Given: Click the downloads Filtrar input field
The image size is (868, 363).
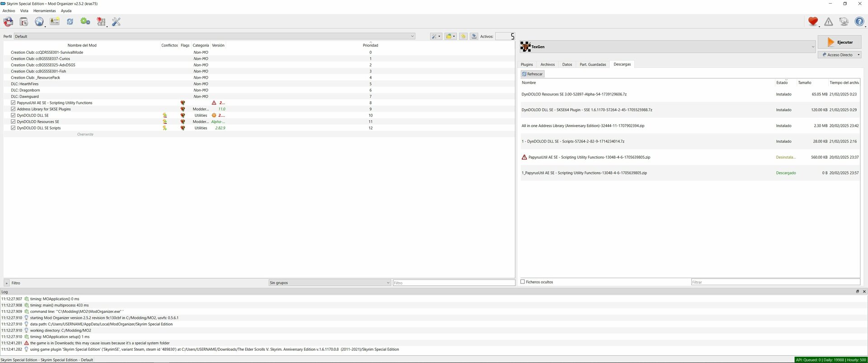Looking at the screenshot, I should [775, 282].
